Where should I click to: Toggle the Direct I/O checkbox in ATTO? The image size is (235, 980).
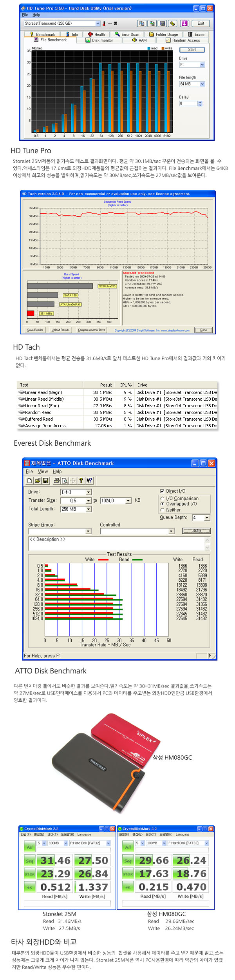[162, 491]
